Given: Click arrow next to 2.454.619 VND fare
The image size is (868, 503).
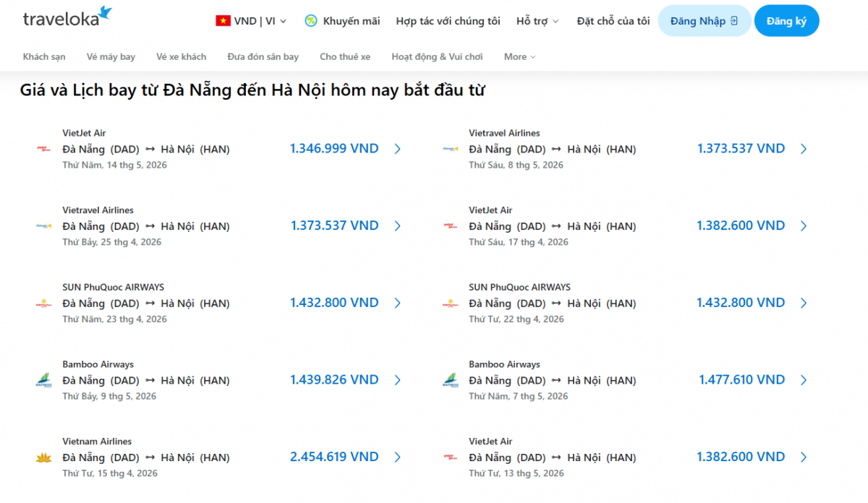Looking at the screenshot, I should coord(398,457).
